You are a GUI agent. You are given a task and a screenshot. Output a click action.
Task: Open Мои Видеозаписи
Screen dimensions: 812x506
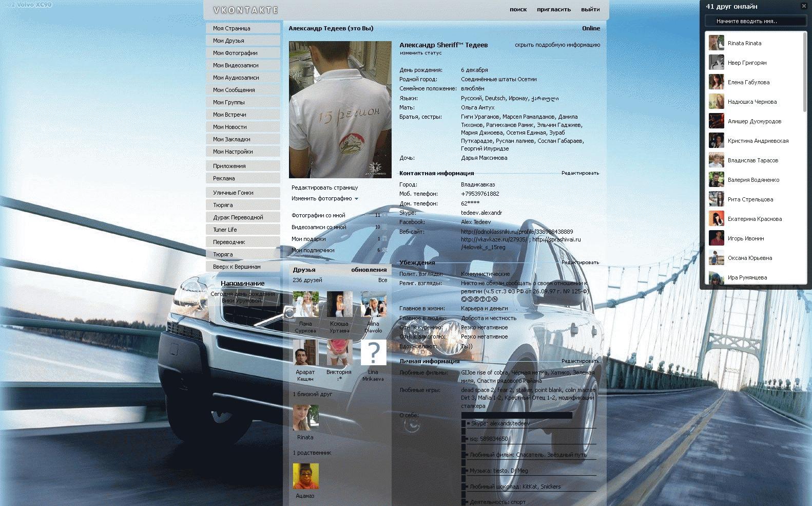(243, 65)
